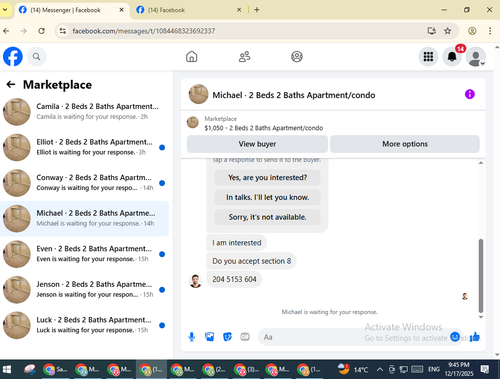Close the (14) Facebook tab
The image size is (500, 379).
[x=239, y=10]
